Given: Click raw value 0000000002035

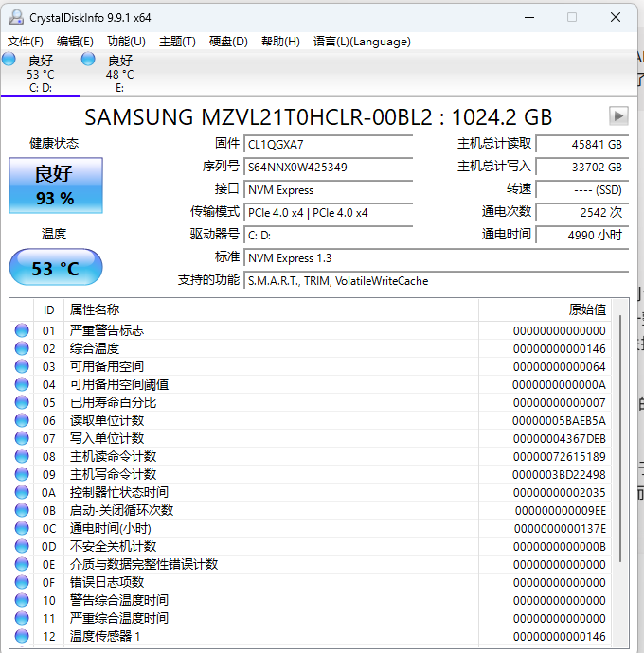Looking at the screenshot, I should point(560,492).
